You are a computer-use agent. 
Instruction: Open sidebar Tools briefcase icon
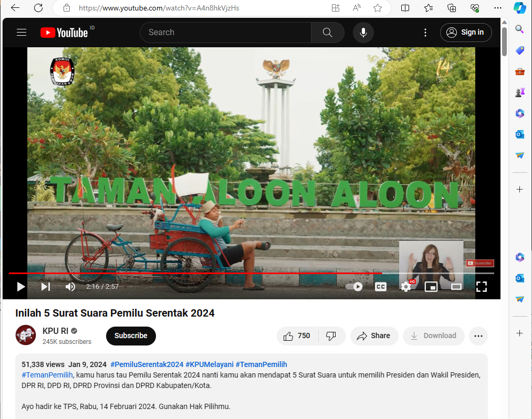pos(519,71)
